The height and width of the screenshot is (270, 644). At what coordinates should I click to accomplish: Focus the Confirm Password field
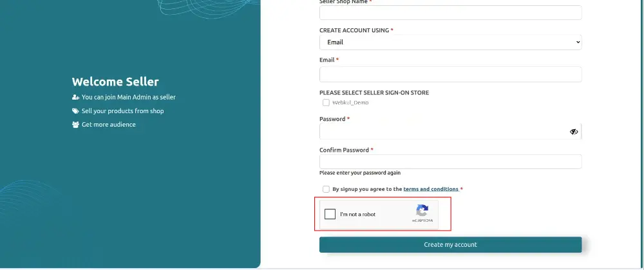pos(451,161)
